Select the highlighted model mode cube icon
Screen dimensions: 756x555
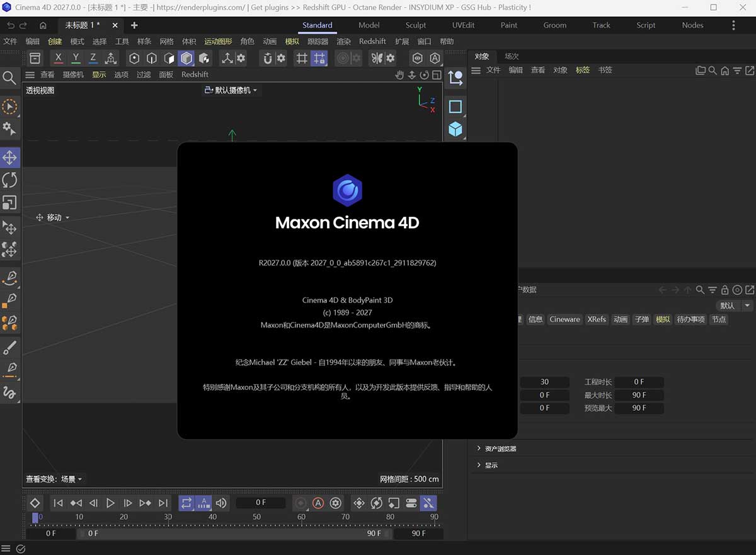click(186, 58)
